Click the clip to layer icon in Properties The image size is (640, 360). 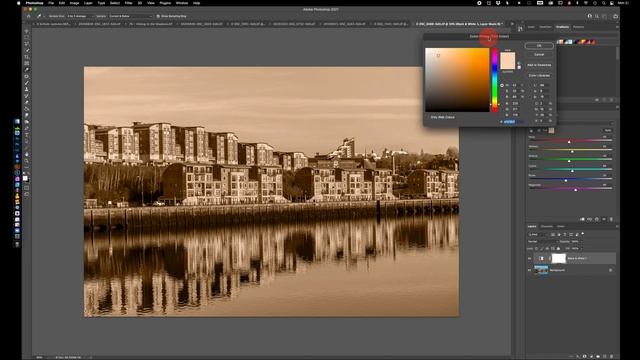click(x=582, y=219)
